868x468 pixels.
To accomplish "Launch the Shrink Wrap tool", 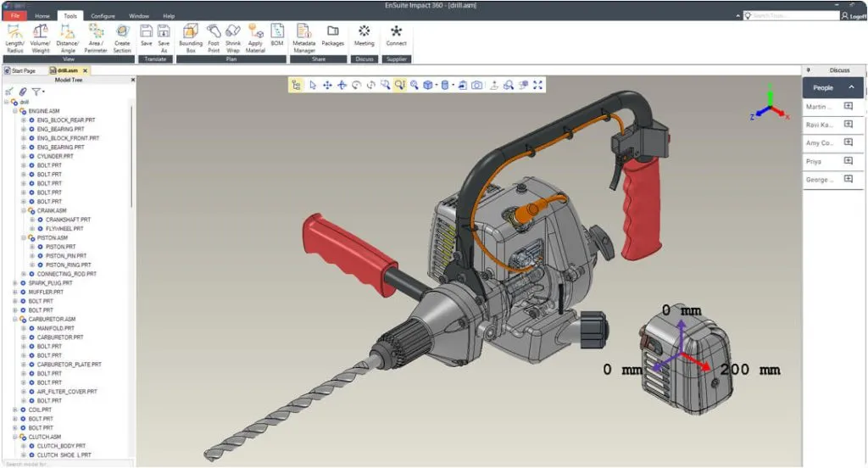I will click(x=233, y=38).
